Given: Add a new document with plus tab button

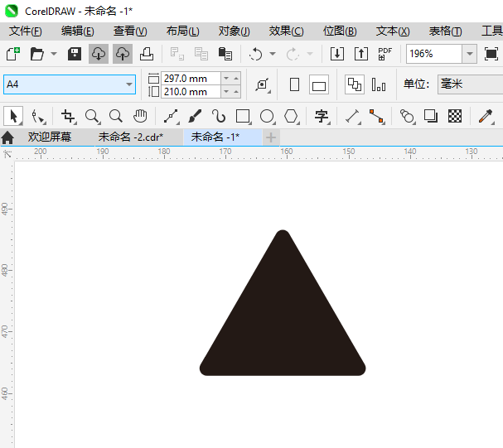Looking at the screenshot, I should pyautogui.click(x=271, y=137).
